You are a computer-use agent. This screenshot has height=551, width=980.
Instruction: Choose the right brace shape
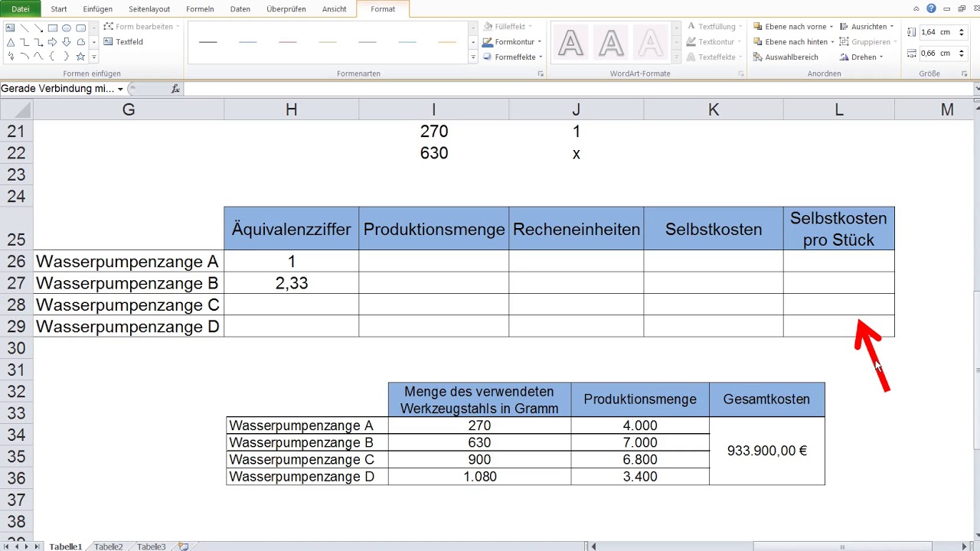67,57
